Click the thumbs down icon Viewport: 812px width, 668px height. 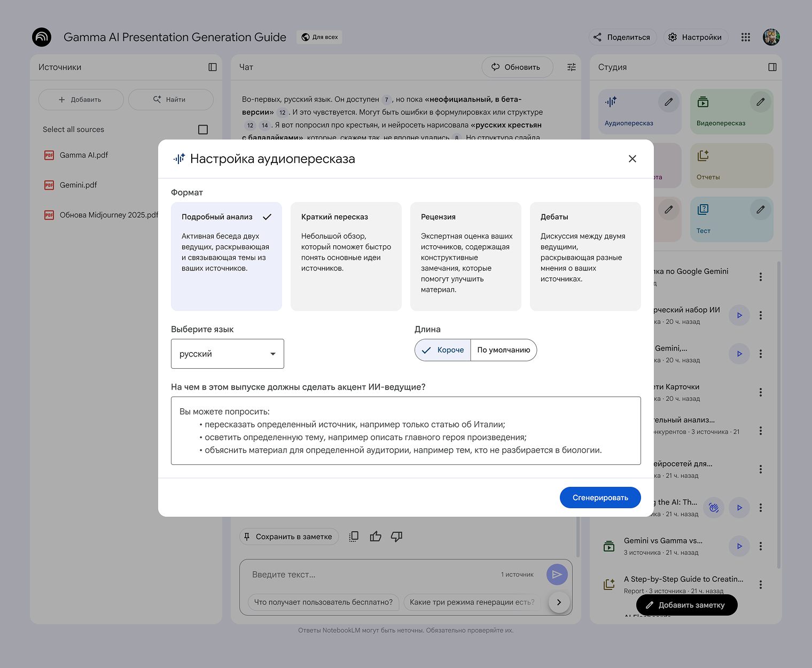[x=396, y=537]
